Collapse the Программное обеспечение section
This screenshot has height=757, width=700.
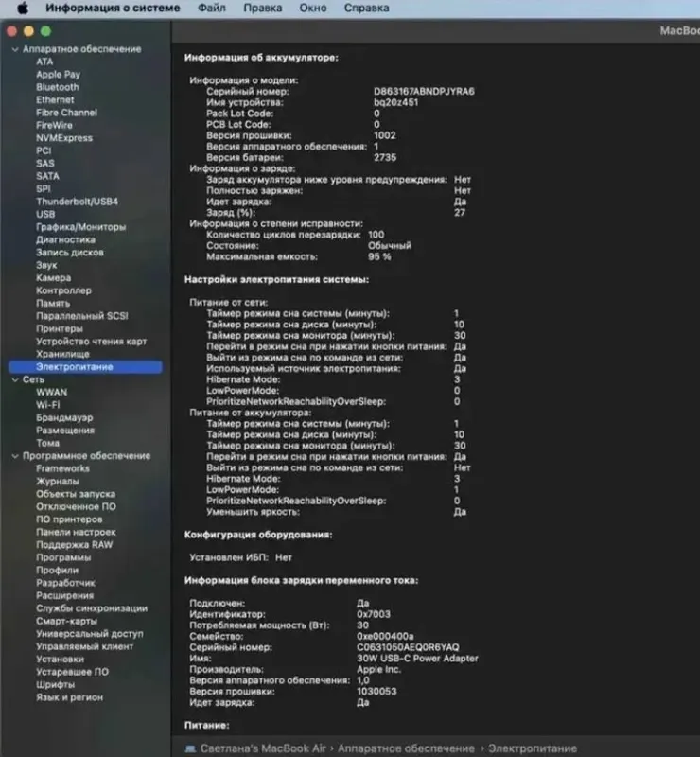point(15,456)
